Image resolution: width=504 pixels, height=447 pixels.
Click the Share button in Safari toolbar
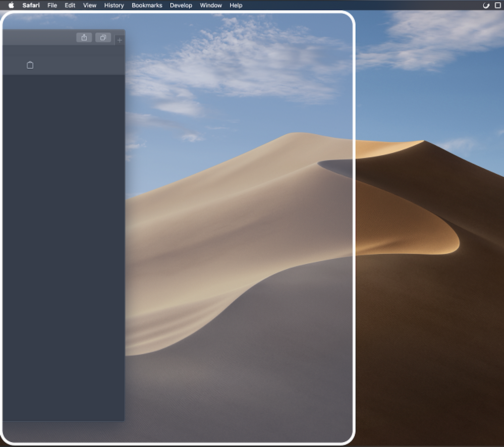coord(84,37)
